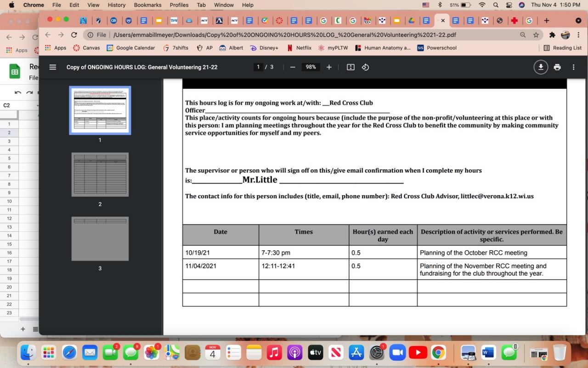Toggle the PDF sidebar menu icon

pyautogui.click(x=52, y=67)
